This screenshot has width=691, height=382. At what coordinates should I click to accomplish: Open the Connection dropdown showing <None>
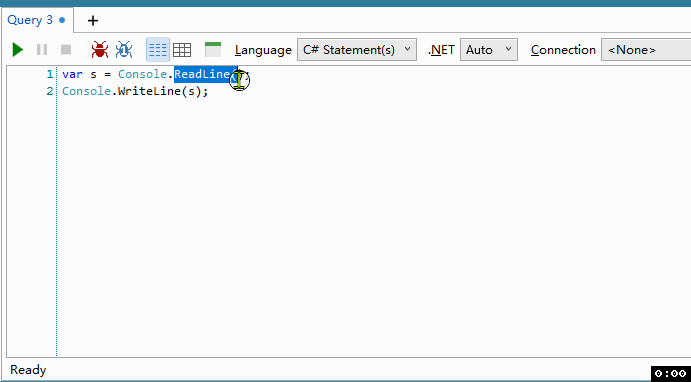pyautogui.click(x=646, y=49)
